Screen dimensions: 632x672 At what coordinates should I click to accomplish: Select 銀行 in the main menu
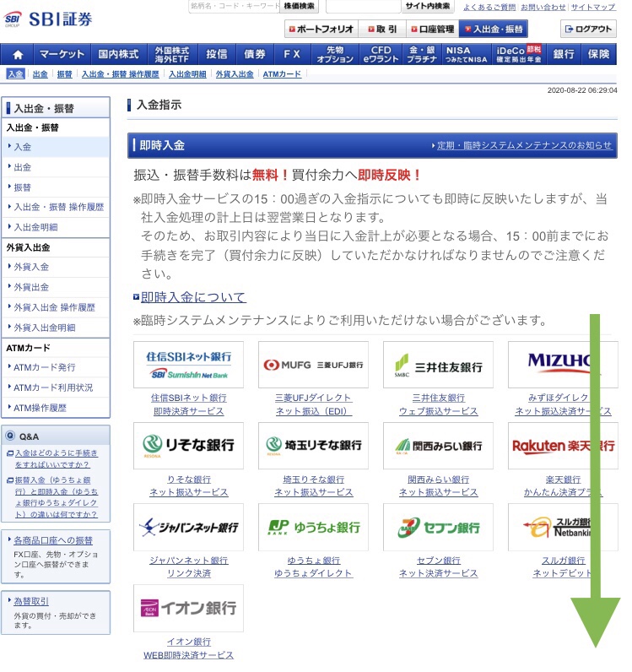[x=564, y=54]
